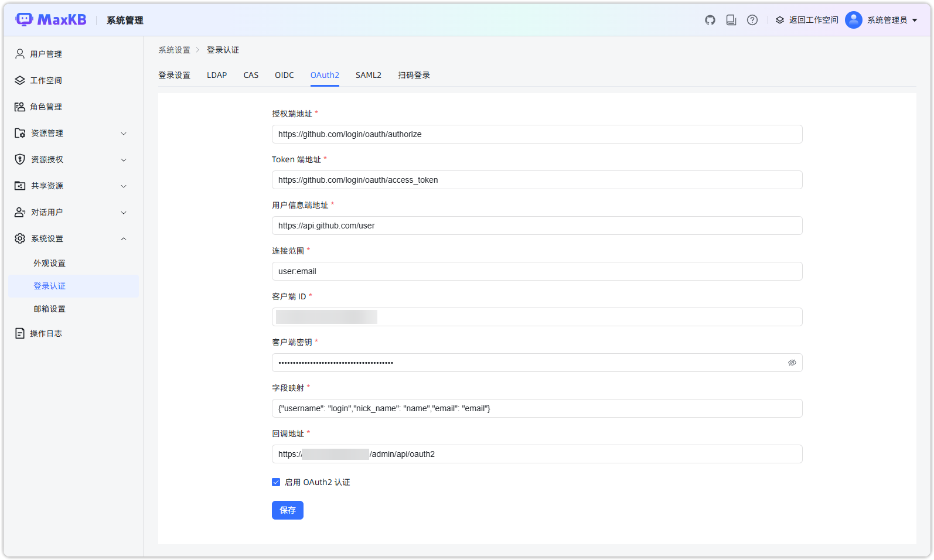Show the client secret with the eye icon
This screenshot has width=934, height=560.
coord(792,363)
